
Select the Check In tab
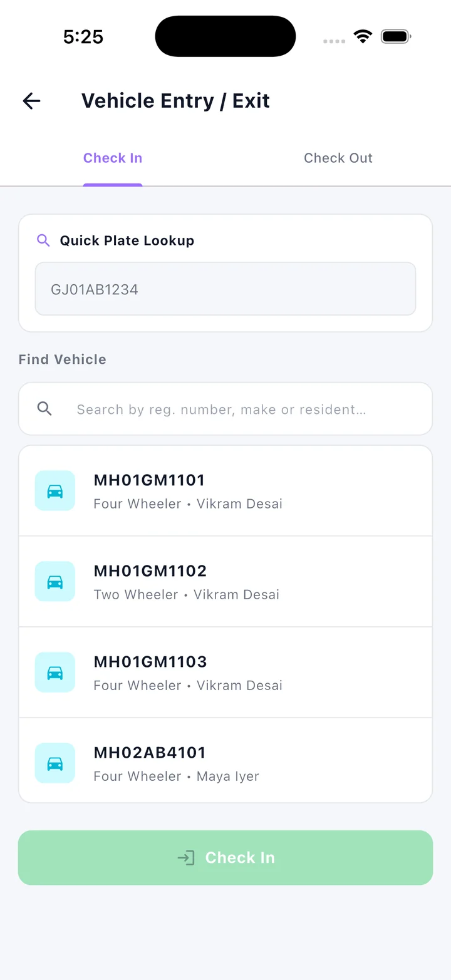click(x=113, y=158)
